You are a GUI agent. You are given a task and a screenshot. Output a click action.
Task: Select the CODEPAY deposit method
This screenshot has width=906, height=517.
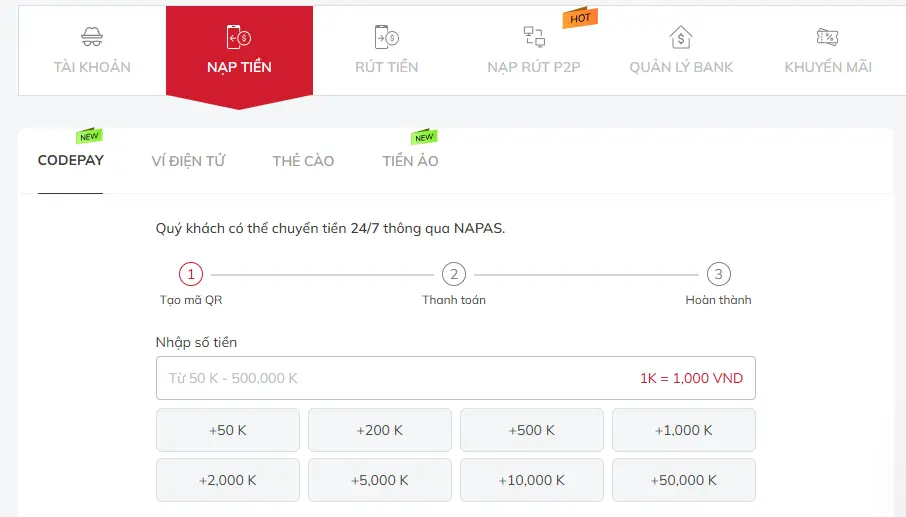click(x=70, y=160)
